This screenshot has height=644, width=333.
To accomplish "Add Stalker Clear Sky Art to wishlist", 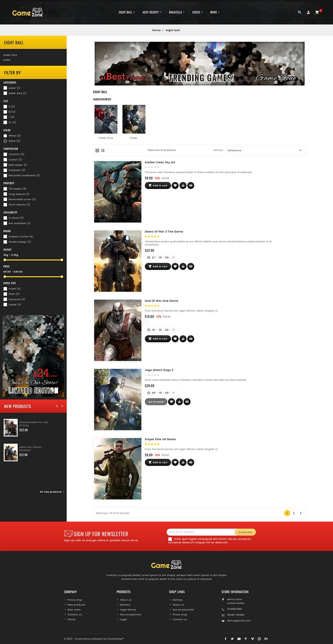I will pyautogui.click(x=175, y=186).
